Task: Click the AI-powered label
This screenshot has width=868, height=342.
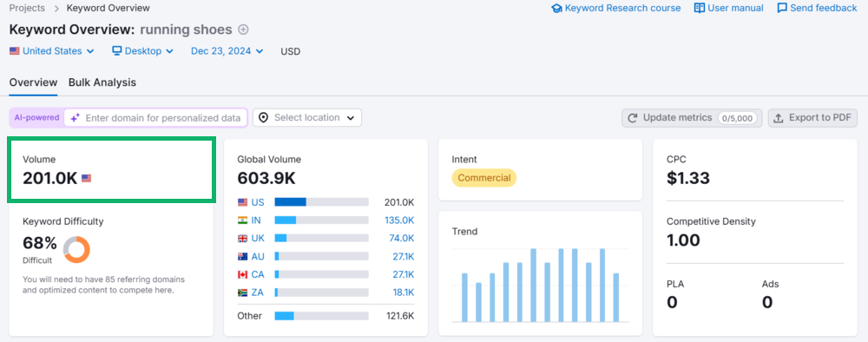Action: coord(37,117)
